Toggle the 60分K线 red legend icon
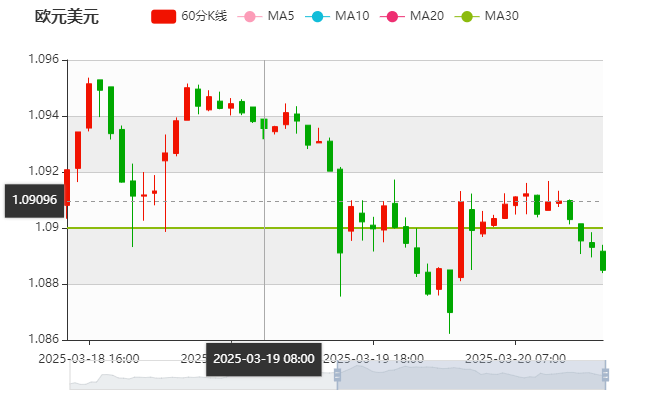 click(163, 17)
